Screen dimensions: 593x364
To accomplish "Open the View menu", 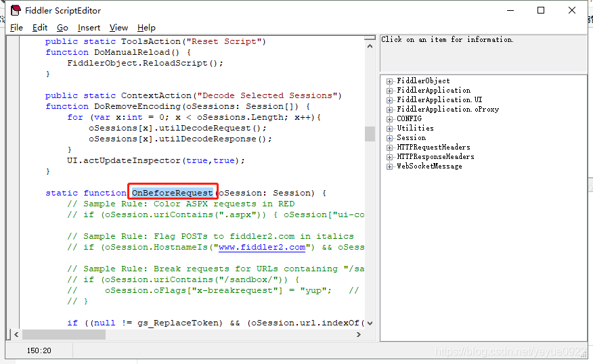I will point(118,28).
